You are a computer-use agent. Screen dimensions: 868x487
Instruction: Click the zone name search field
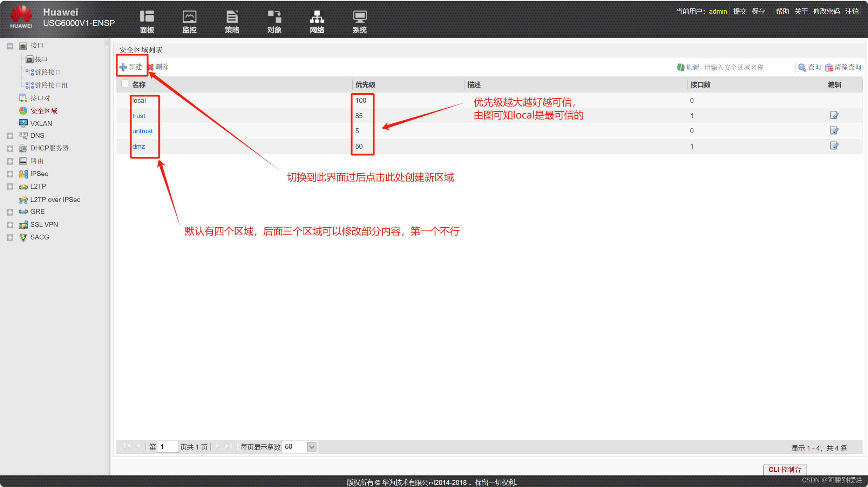(x=747, y=67)
